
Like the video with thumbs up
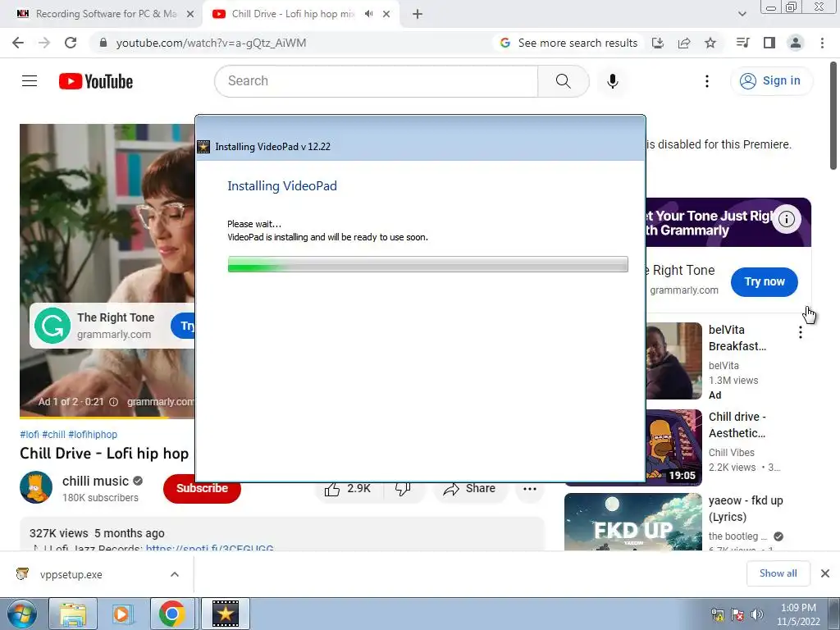pos(332,489)
